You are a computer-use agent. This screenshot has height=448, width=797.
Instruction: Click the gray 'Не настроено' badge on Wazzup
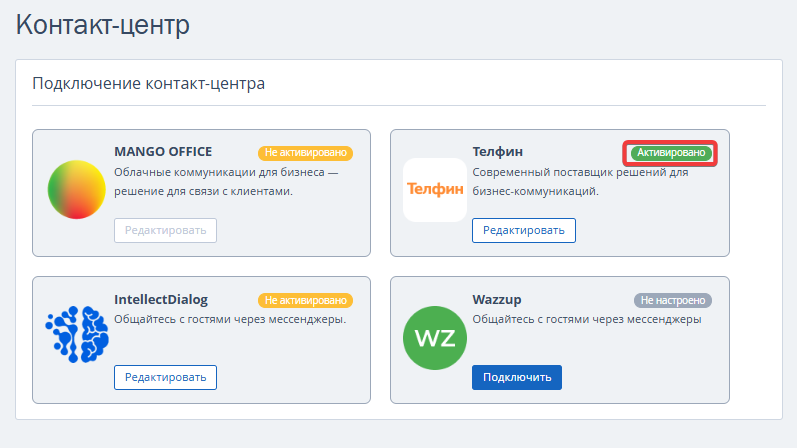point(673,300)
